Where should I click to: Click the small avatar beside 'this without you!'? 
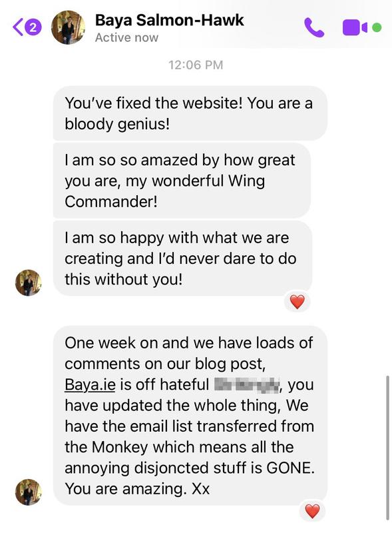pyautogui.click(x=28, y=282)
